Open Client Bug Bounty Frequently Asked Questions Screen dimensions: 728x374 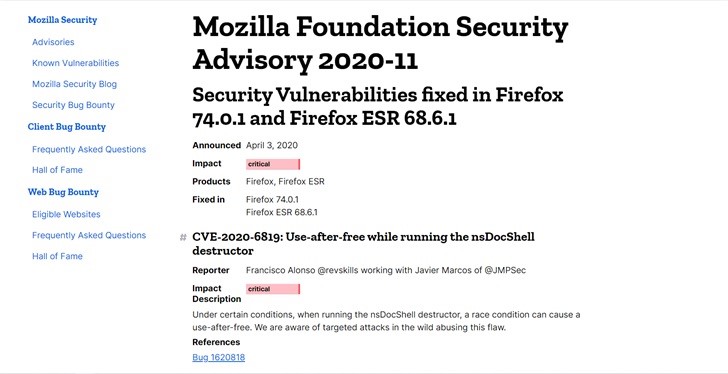click(x=89, y=149)
